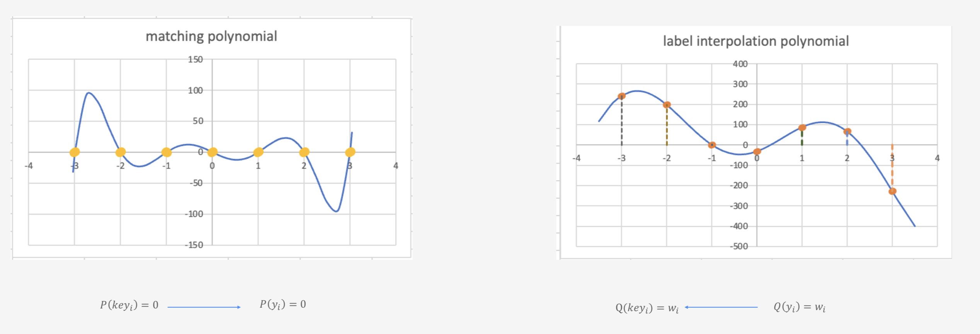This screenshot has height=334, width=980.
Task: Select the yellow root marker at the origin
Action: pos(212,152)
